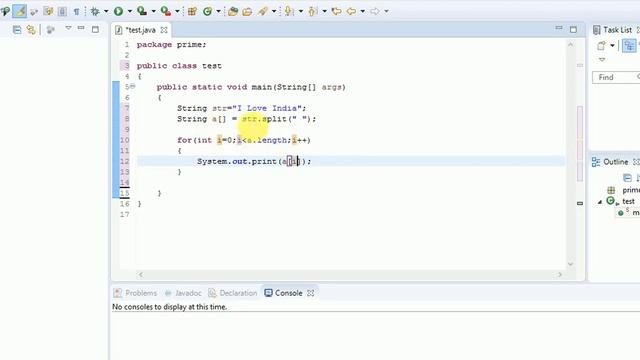
Task: Click the Task List Find field
Action: [616, 77]
